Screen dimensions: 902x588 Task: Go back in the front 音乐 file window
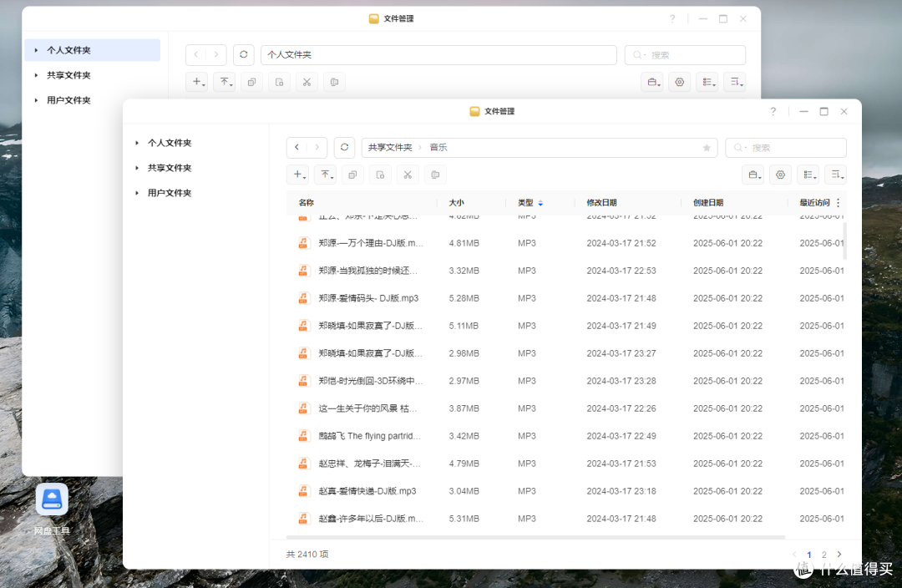pyautogui.click(x=296, y=147)
